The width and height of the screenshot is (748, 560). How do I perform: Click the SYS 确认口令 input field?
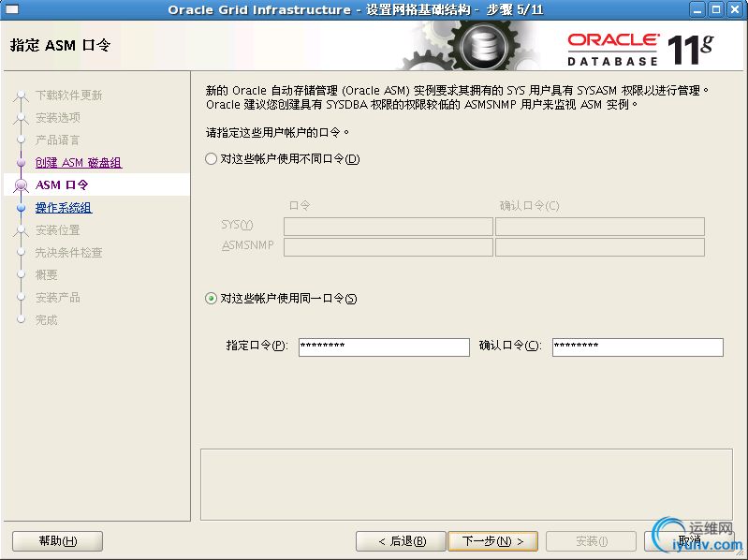600,227
